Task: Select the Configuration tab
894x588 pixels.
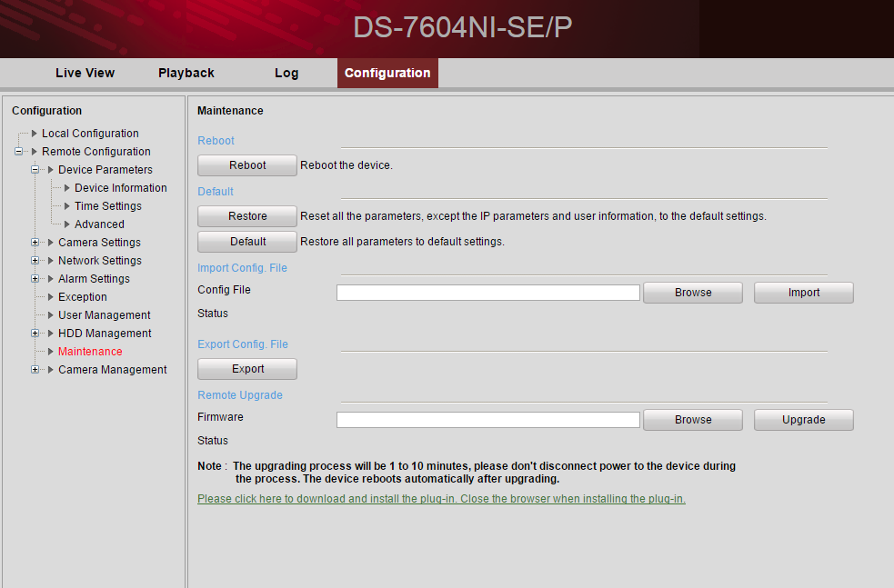Action: point(387,73)
